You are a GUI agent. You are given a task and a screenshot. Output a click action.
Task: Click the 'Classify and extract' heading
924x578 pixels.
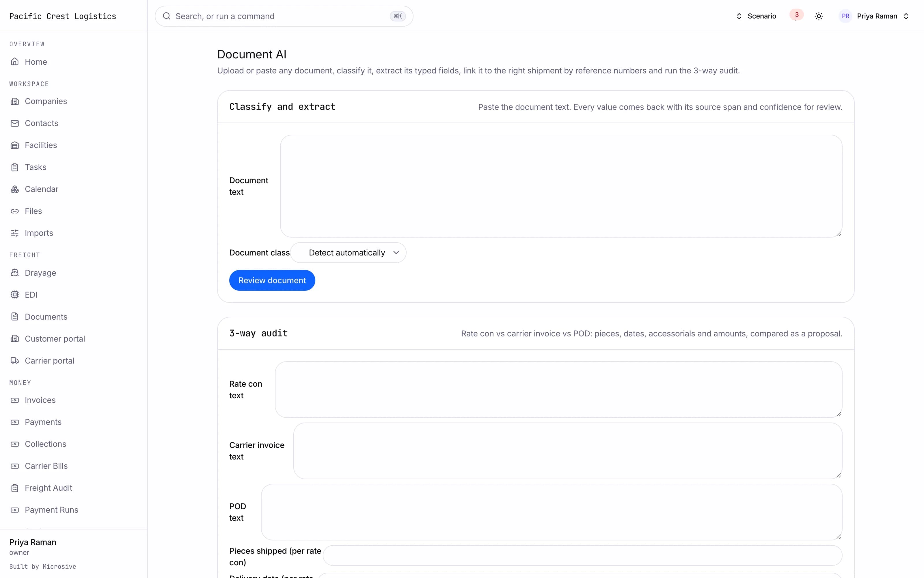(x=282, y=107)
